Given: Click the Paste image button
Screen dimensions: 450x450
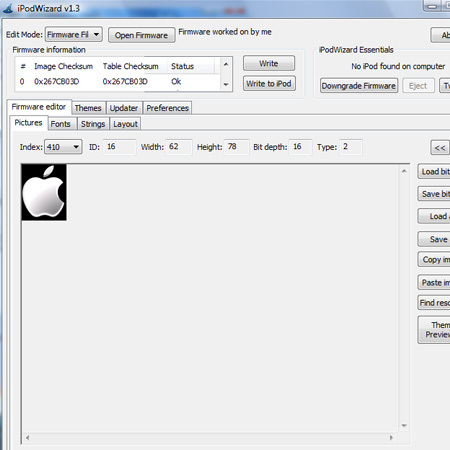Looking at the screenshot, I should pyautogui.click(x=434, y=282).
